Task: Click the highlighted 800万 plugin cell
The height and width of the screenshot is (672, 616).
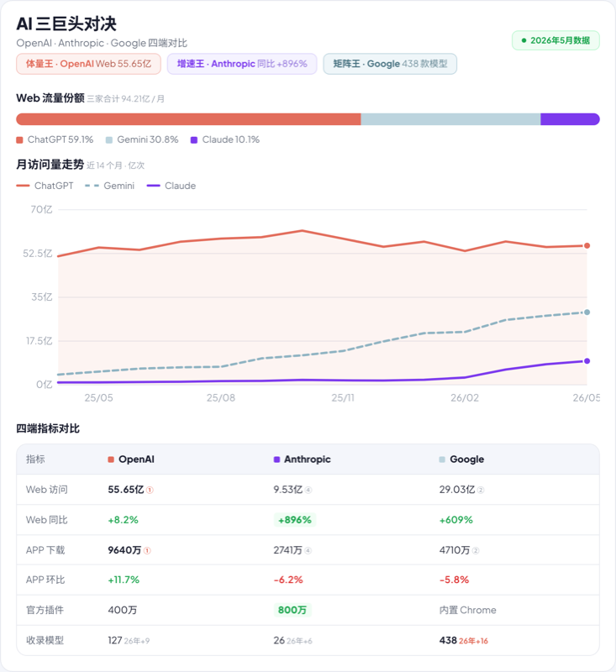Action: [292, 610]
